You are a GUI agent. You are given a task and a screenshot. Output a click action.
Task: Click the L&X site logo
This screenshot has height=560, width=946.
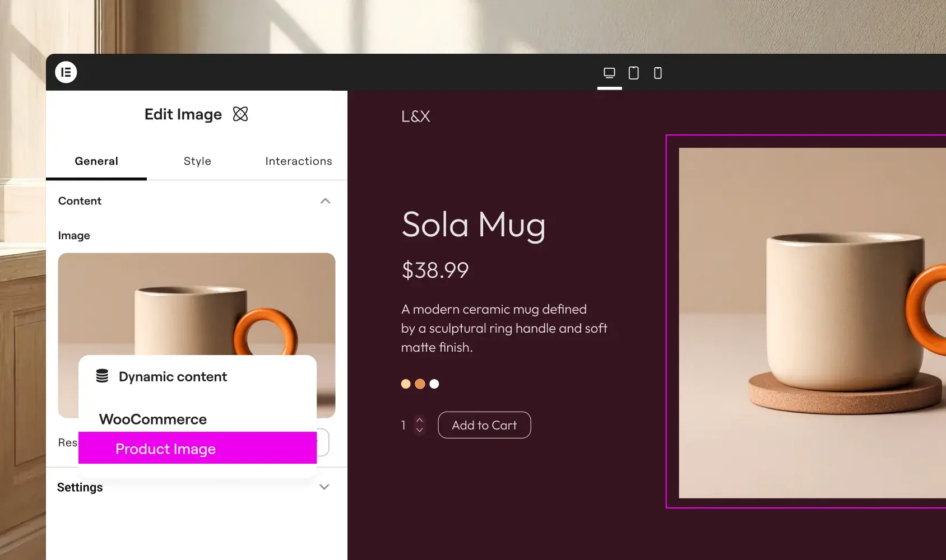point(416,116)
